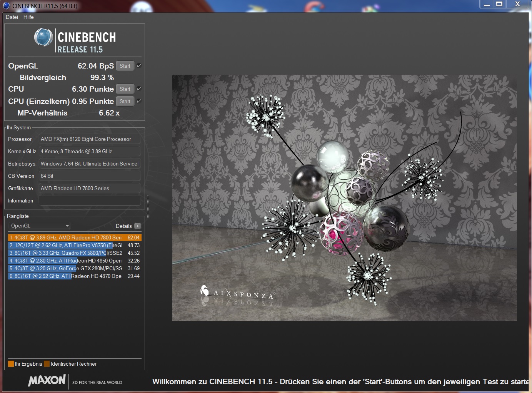Open the Datei menu
Image resolution: width=532 pixels, height=393 pixels.
[x=12, y=17]
